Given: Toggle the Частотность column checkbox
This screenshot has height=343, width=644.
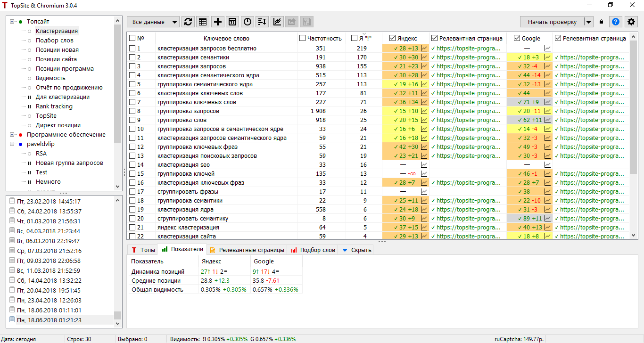Looking at the screenshot, I should point(302,38).
